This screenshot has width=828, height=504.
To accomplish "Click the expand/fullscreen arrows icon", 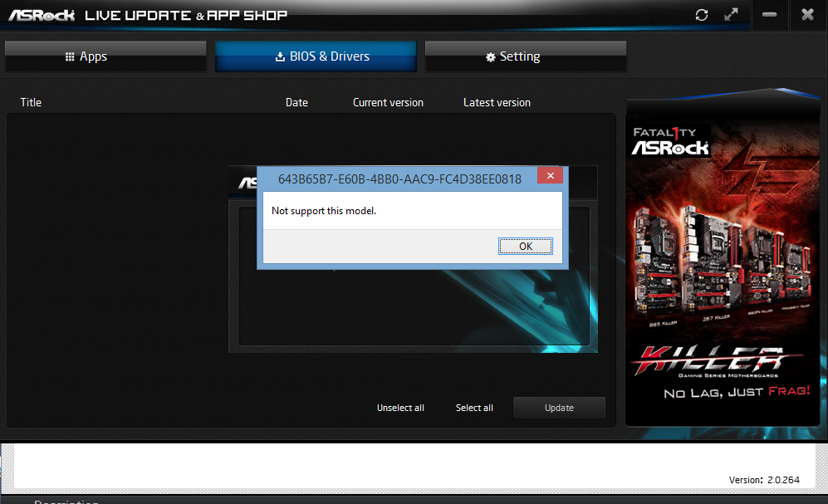I will [731, 15].
